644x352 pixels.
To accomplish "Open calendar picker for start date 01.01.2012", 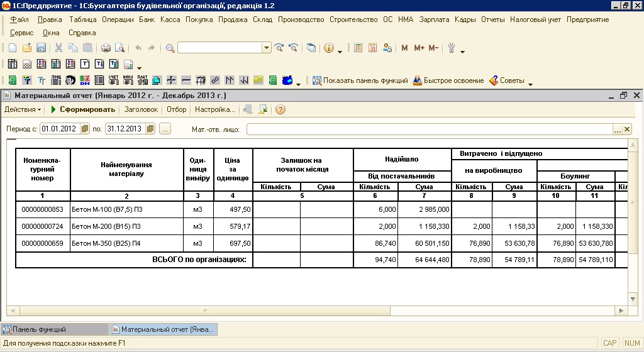I will (84, 128).
